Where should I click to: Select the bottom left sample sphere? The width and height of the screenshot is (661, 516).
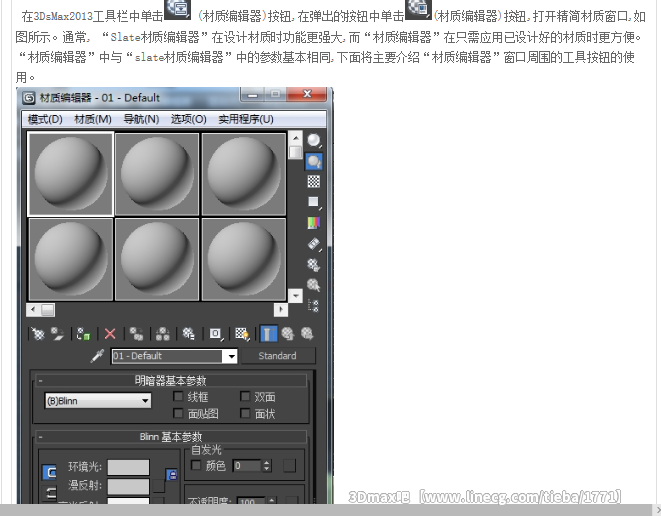[x=70, y=259]
